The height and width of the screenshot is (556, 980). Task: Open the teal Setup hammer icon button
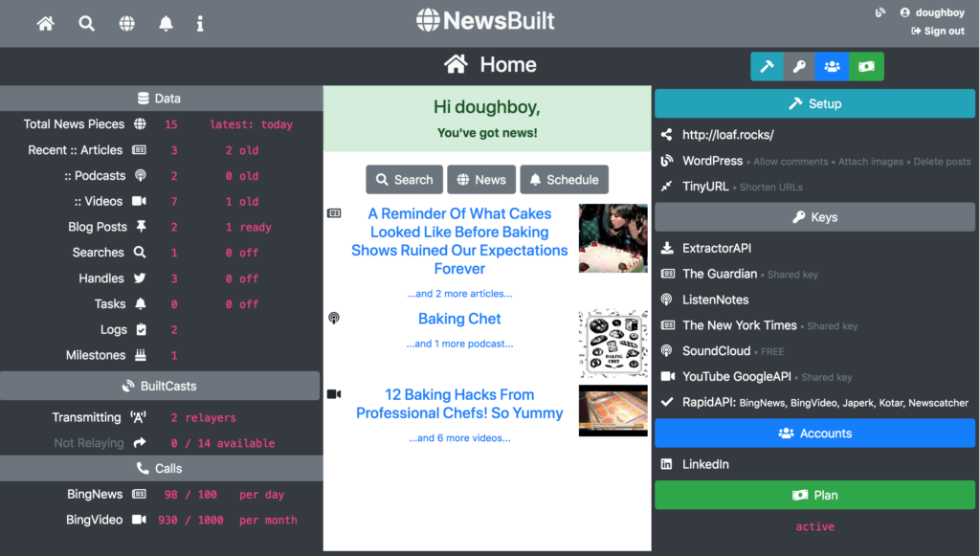767,66
